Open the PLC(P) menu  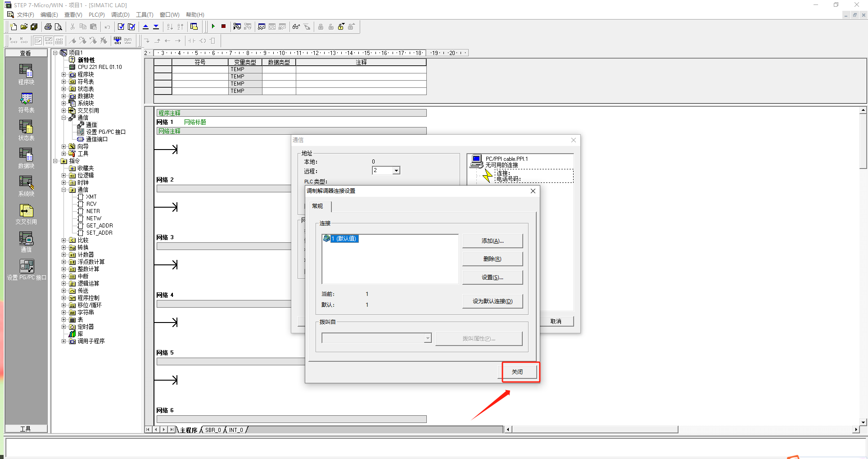(96, 15)
